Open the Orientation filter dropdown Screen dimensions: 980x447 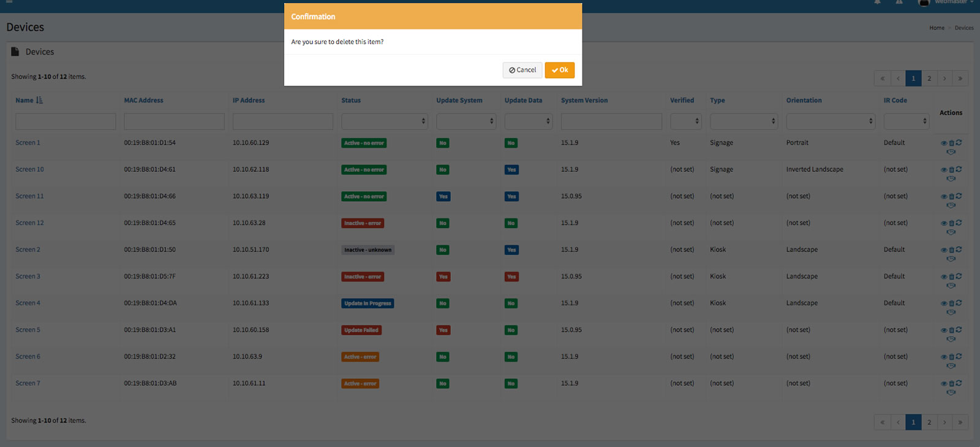tap(830, 121)
